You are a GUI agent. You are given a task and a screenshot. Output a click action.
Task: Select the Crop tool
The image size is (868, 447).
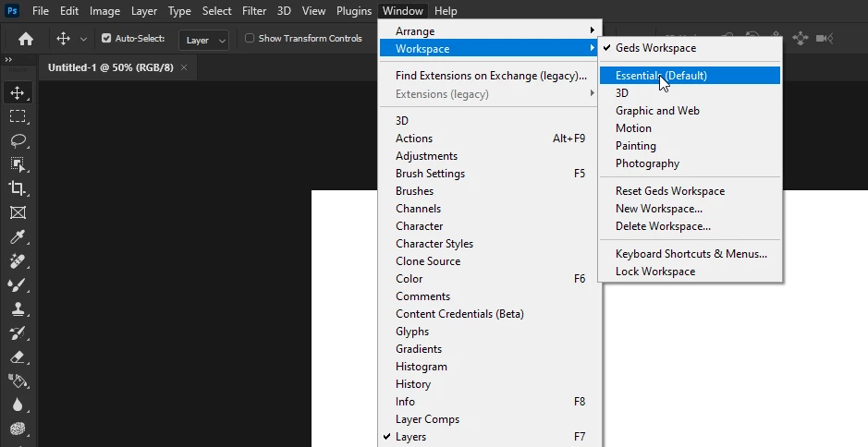click(18, 188)
